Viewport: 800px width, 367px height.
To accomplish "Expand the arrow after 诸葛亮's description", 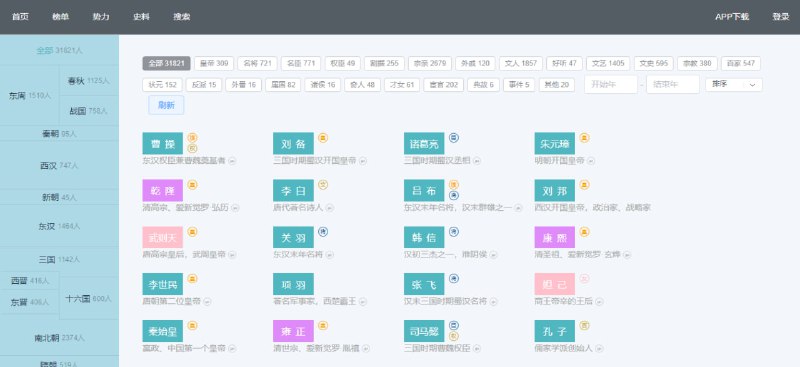I will pos(477,161).
